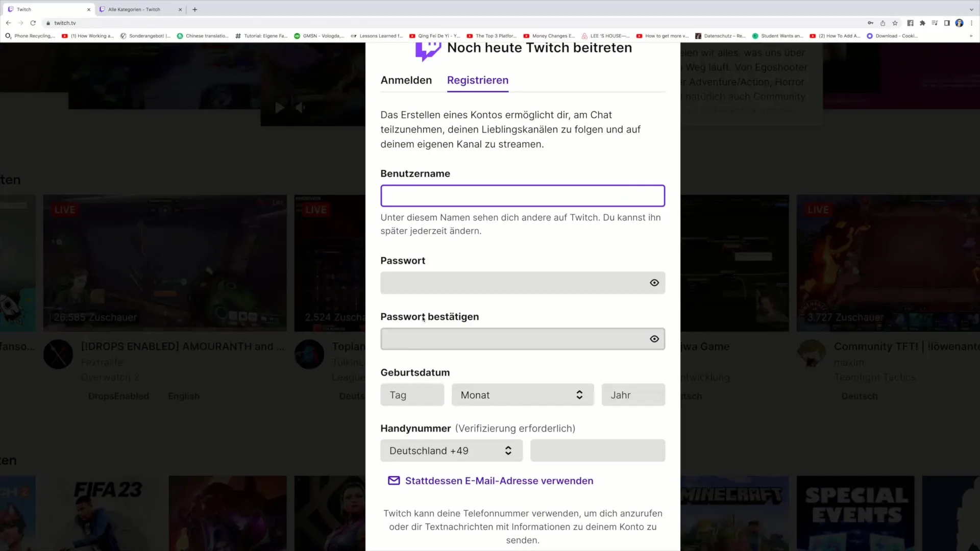Open Deutschland +49 country code dropdown

[x=452, y=450]
